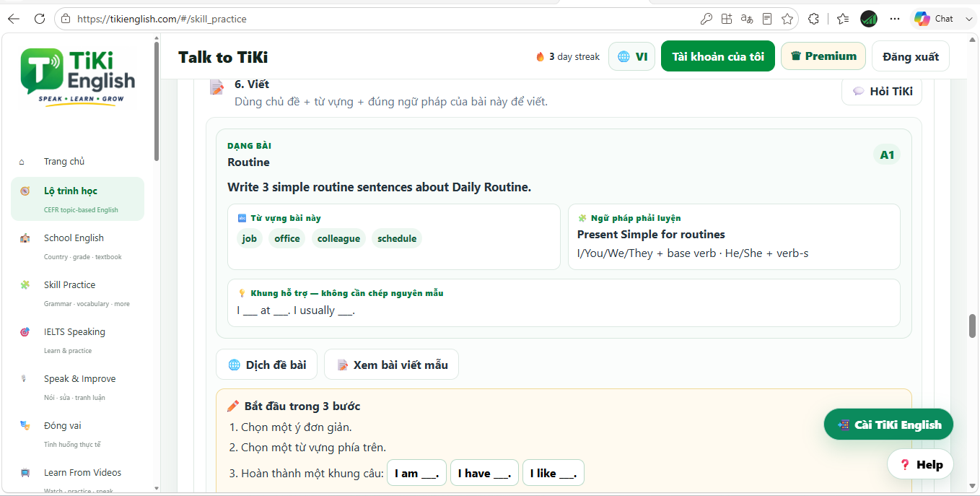The width and height of the screenshot is (980, 496).
Task: Open the password key icon
Action: pos(706,19)
